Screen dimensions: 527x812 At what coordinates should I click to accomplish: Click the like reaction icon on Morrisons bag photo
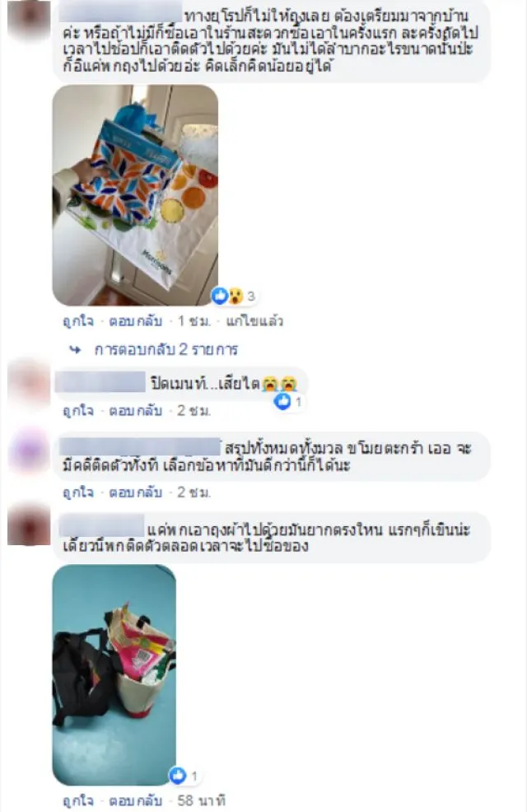tap(220, 296)
